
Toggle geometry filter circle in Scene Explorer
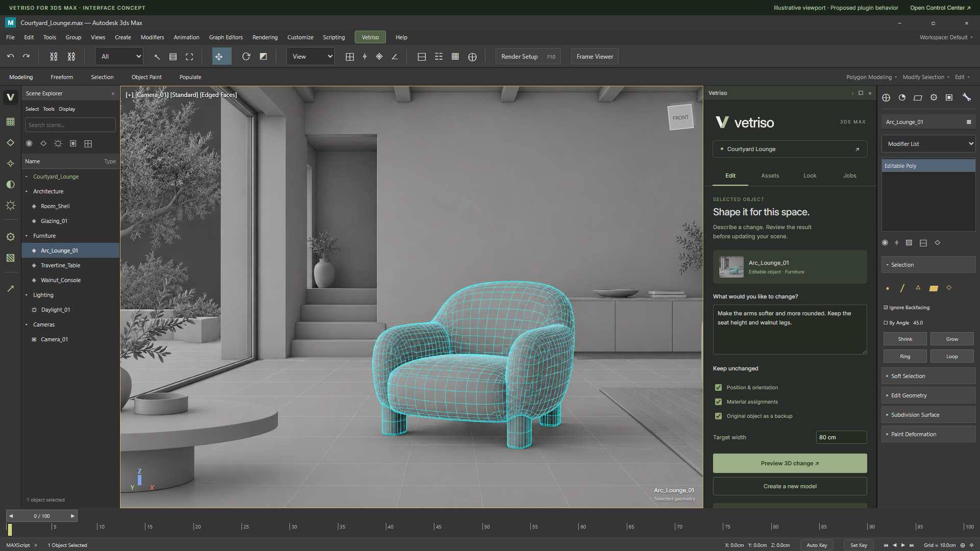pos(29,143)
